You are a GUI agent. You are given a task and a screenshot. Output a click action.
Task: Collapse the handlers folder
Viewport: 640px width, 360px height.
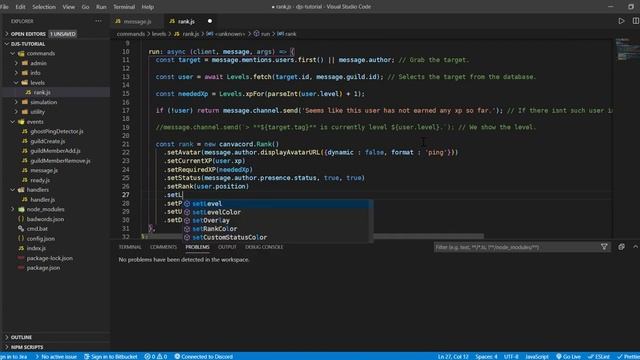point(13,190)
